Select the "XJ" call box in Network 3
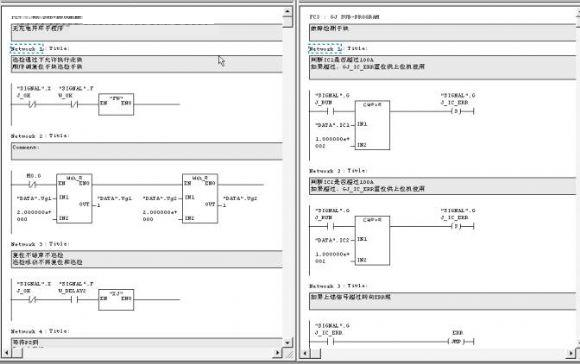This screenshot has width=580, height=364. coord(116,300)
